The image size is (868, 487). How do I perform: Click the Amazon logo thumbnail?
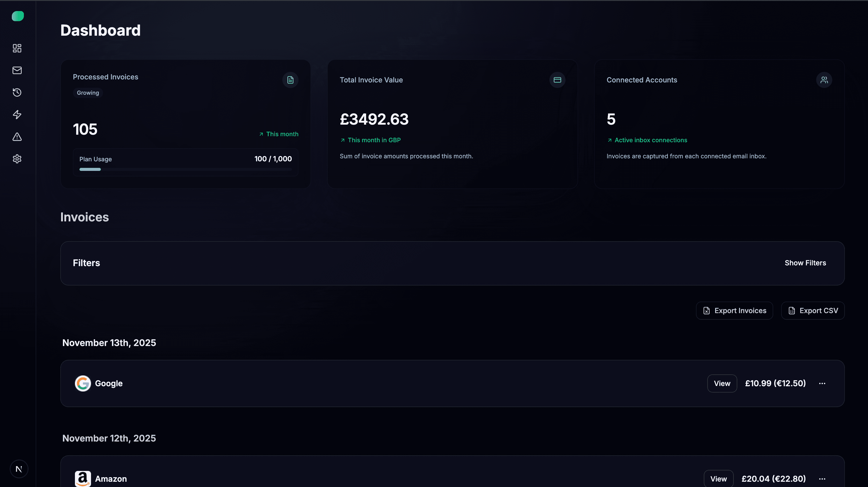pyautogui.click(x=83, y=478)
